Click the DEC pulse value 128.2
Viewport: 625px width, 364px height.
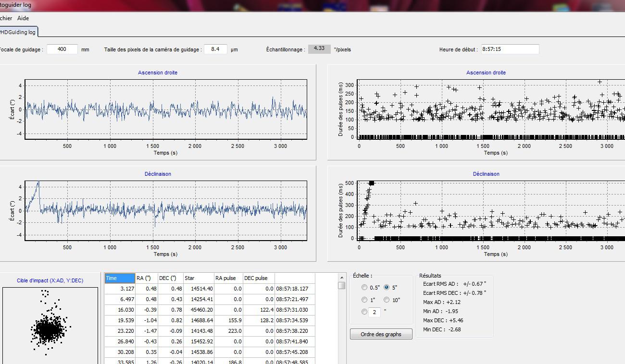tap(259, 320)
